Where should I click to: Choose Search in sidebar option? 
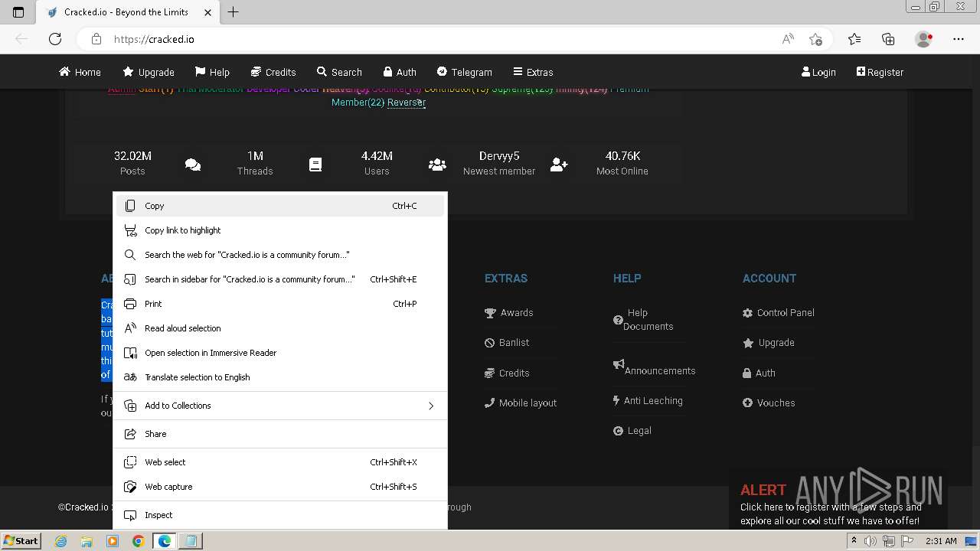point(279,279)
